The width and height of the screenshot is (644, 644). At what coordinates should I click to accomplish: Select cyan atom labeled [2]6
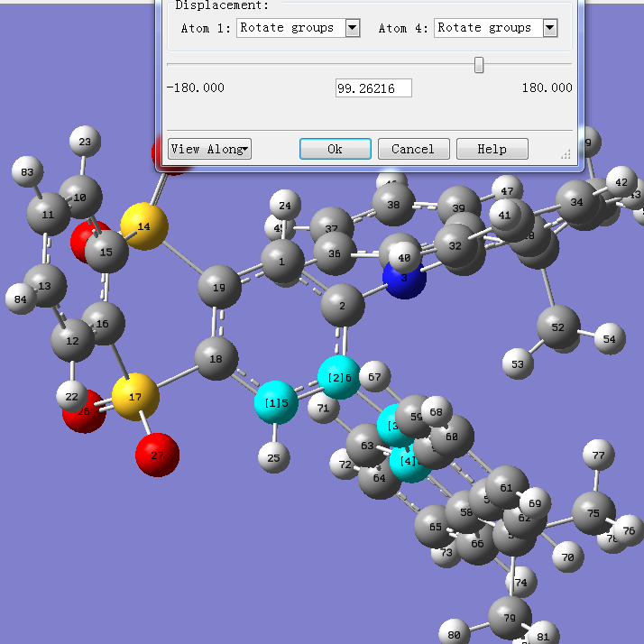[339, 377]
